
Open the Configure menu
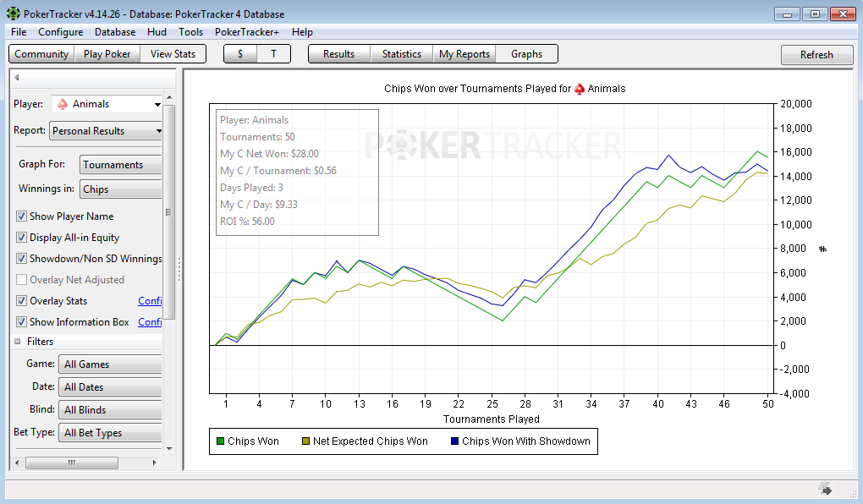[x=61, y=32]
